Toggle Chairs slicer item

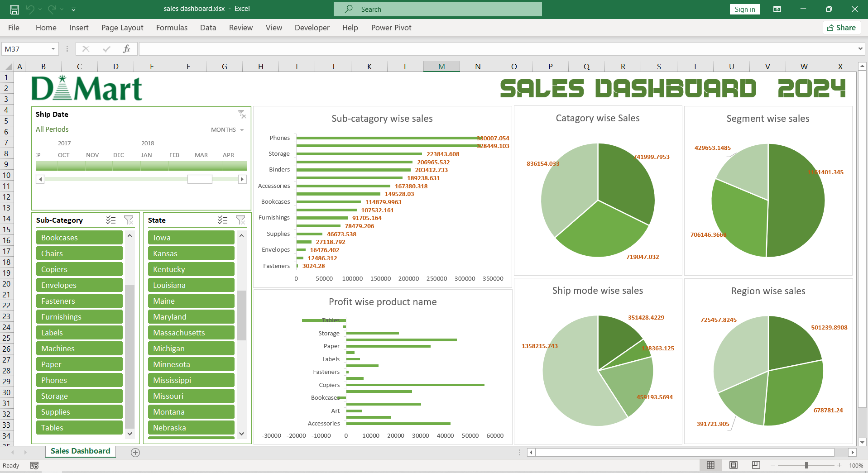(x=79, y=253)
